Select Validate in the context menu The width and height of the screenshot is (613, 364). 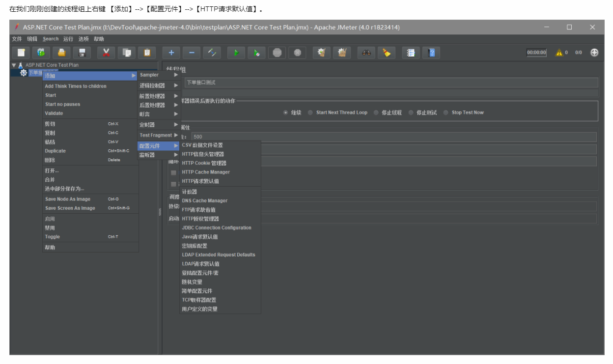tap(90, 113)
